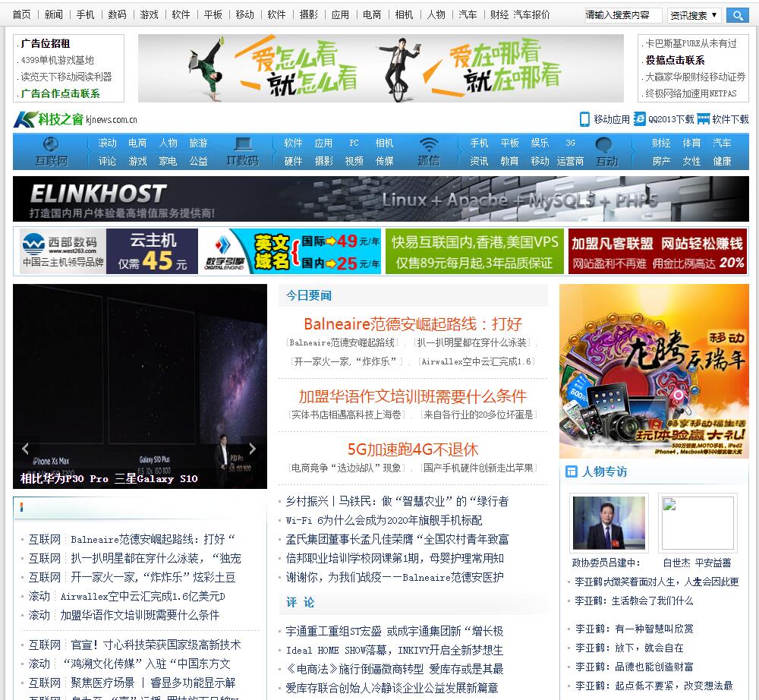Open the 通信 wifi section icon

(x=429, y=144)
